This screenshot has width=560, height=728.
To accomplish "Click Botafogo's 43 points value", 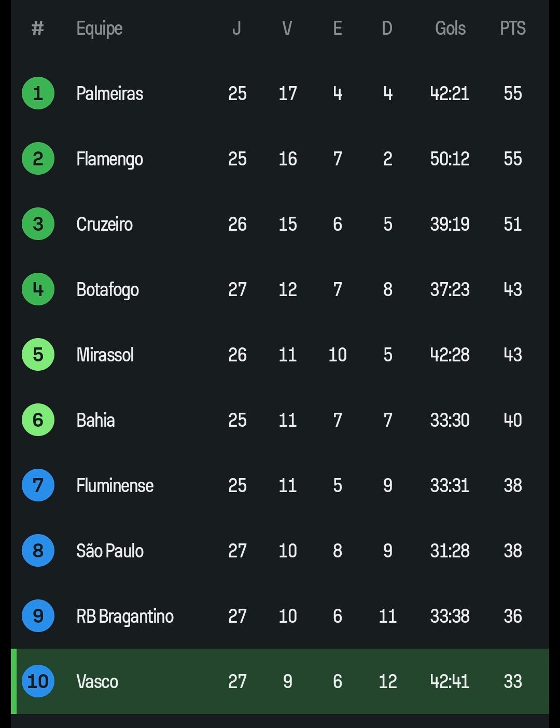I will (512, 289).
